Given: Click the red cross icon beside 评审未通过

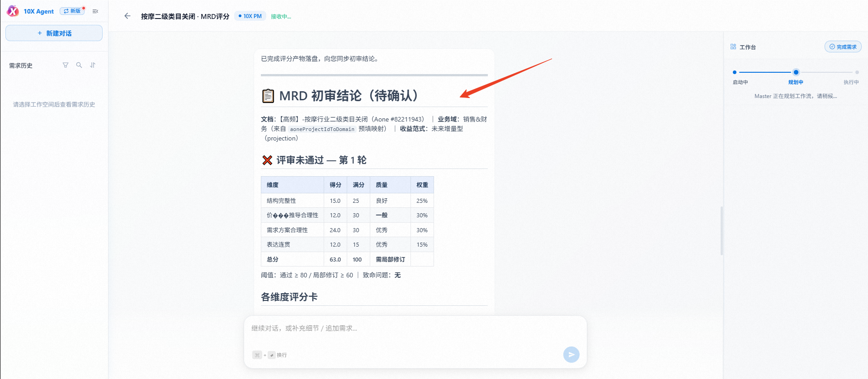Looking at the screenshot, I should tap(267, 160).
